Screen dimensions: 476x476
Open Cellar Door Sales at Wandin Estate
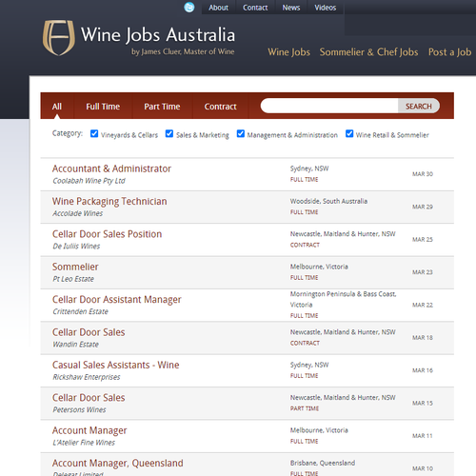[x=89, y=332]
